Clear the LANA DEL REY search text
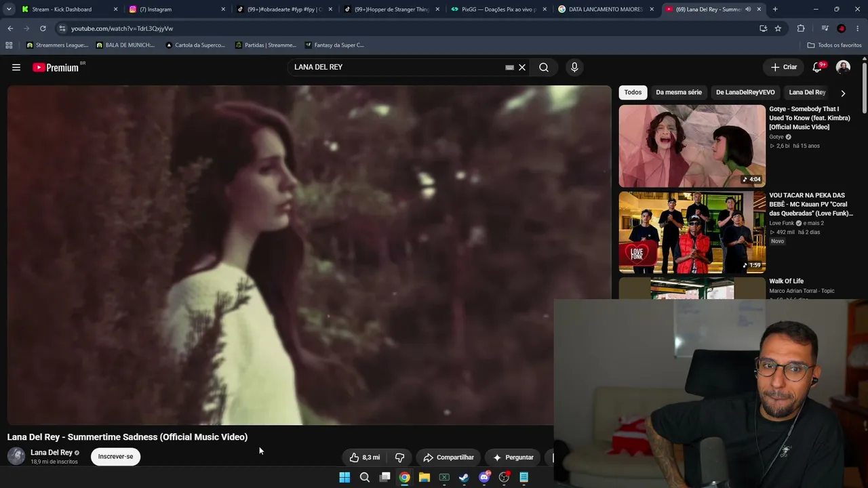This screenshot has height=488, width=868. pyautogui.click(x=522, y=67)
